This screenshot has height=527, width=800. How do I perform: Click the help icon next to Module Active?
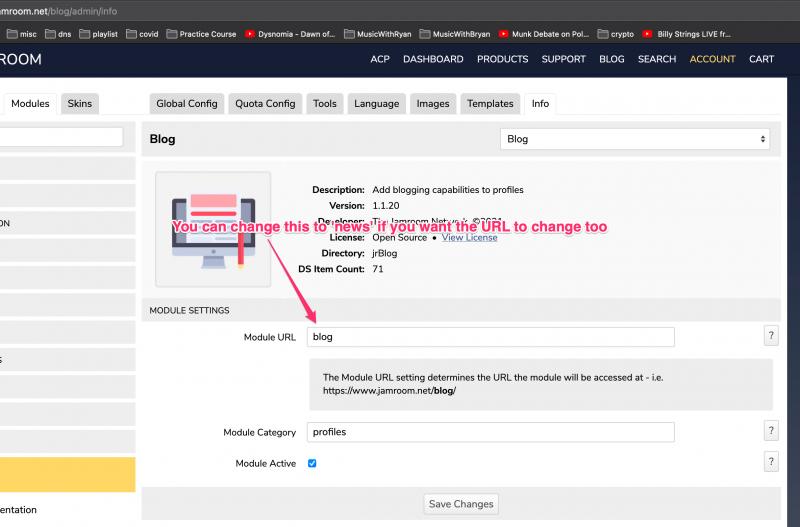[771, 462]
